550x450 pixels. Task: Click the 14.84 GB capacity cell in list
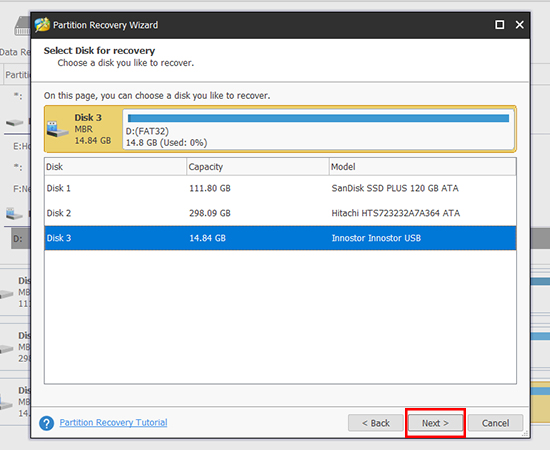click(207, 238)
